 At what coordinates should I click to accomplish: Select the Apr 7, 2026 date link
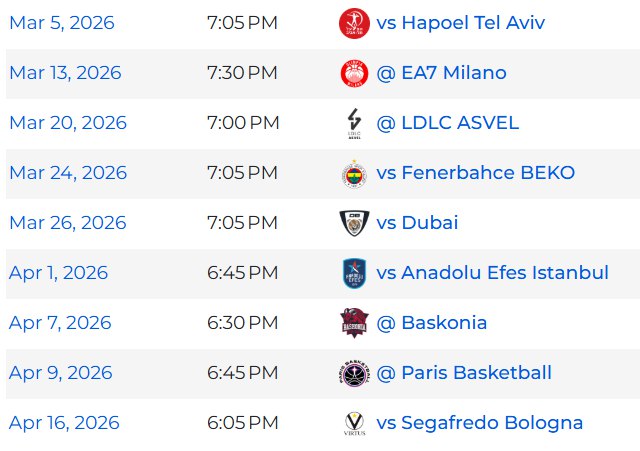(60, 323)
